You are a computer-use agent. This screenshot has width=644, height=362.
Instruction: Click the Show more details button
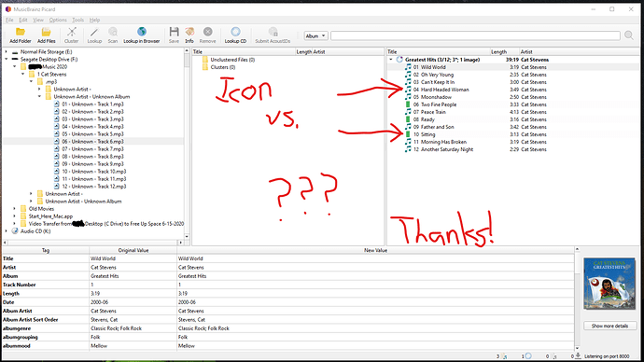click(x=609, y=326)
